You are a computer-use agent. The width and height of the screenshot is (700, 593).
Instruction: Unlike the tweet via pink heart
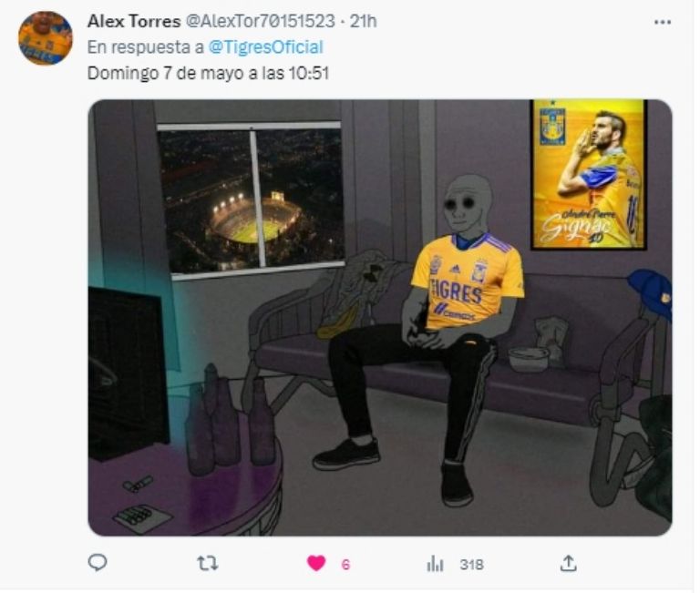point(316,565)
